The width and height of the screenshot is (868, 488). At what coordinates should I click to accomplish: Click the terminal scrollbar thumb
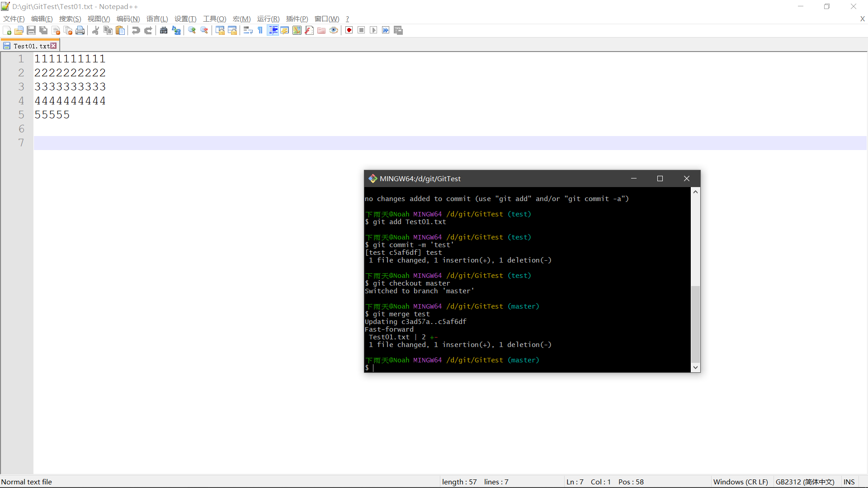click(x=696, y=324)
